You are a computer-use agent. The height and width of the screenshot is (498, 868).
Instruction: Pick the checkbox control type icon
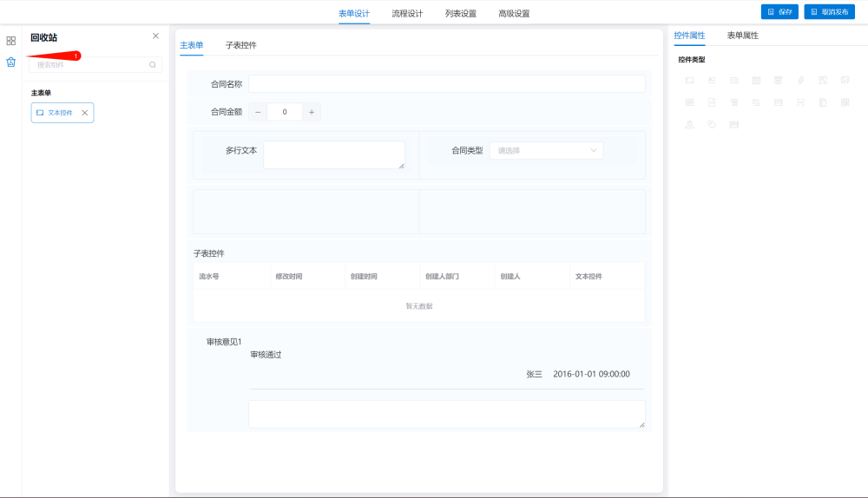pyautogui.click(x=756, y=102)
